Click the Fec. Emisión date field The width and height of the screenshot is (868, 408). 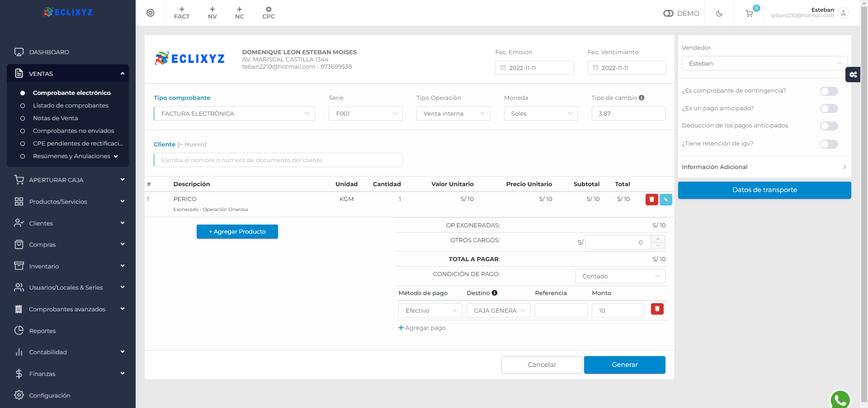[534, 67]
